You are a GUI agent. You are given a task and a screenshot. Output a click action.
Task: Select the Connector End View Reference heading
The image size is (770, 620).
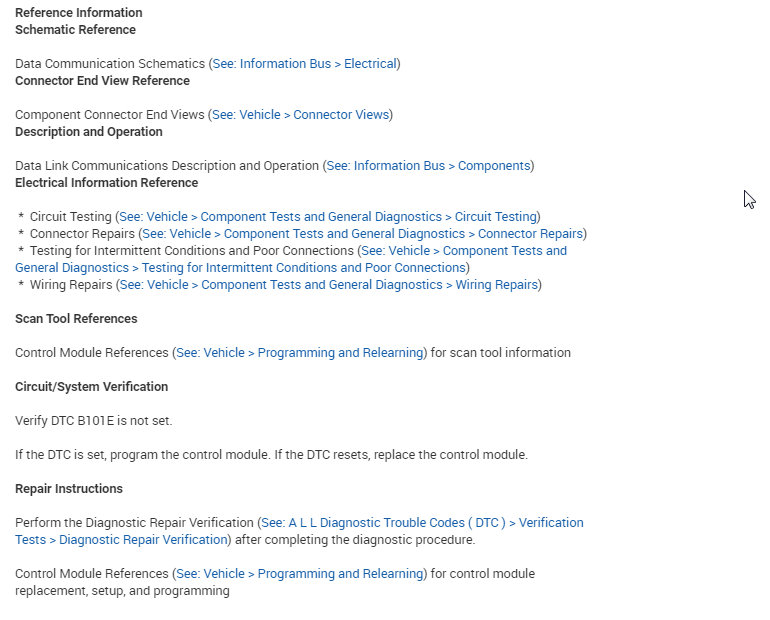pos(102,81)
